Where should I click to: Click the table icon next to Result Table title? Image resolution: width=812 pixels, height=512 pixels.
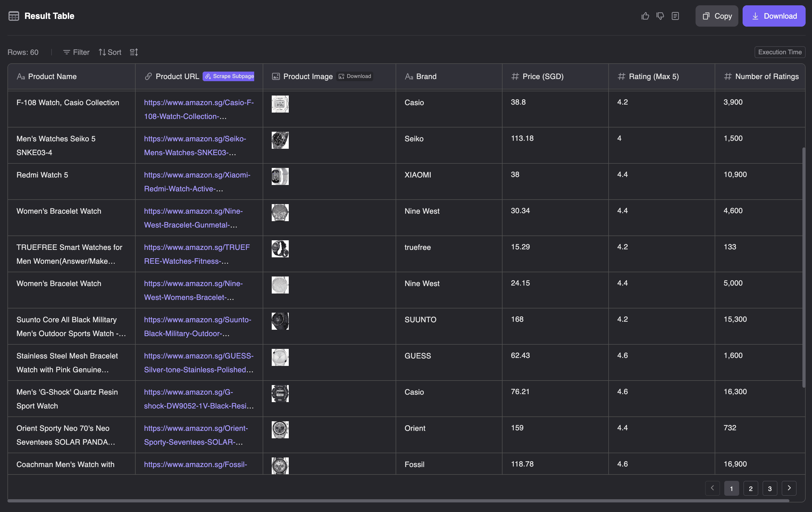pyautogui.click(x=14, y=16)
